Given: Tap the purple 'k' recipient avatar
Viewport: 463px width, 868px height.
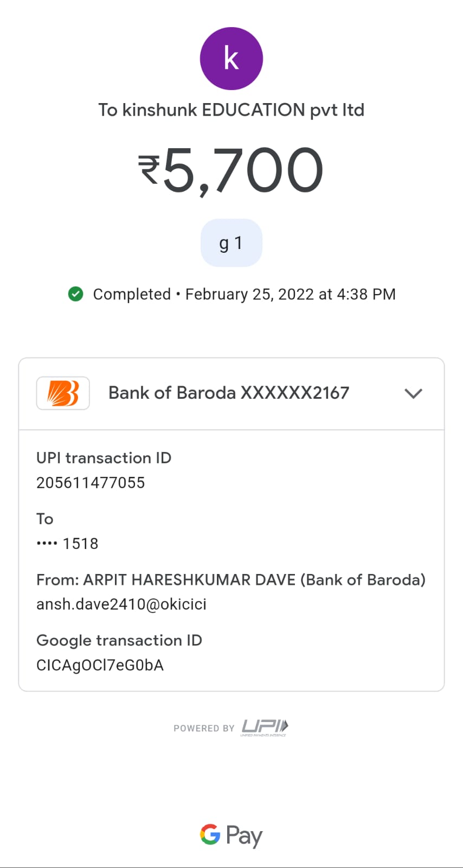Looking at the screenshot, I should click(x=232, y=59).
